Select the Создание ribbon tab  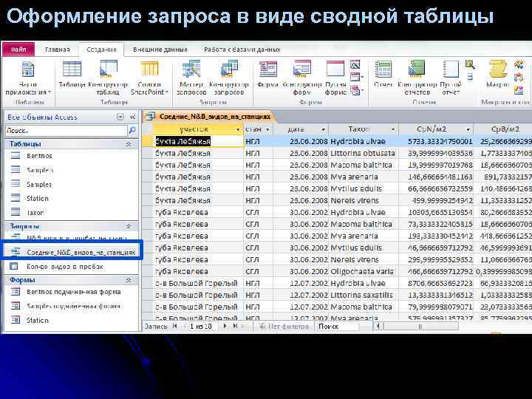101,50
